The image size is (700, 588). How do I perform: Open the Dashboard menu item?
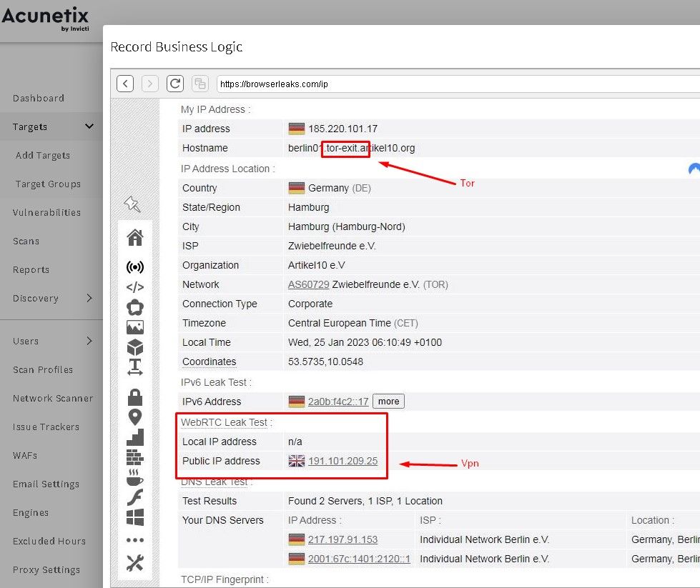click(39, 98)
